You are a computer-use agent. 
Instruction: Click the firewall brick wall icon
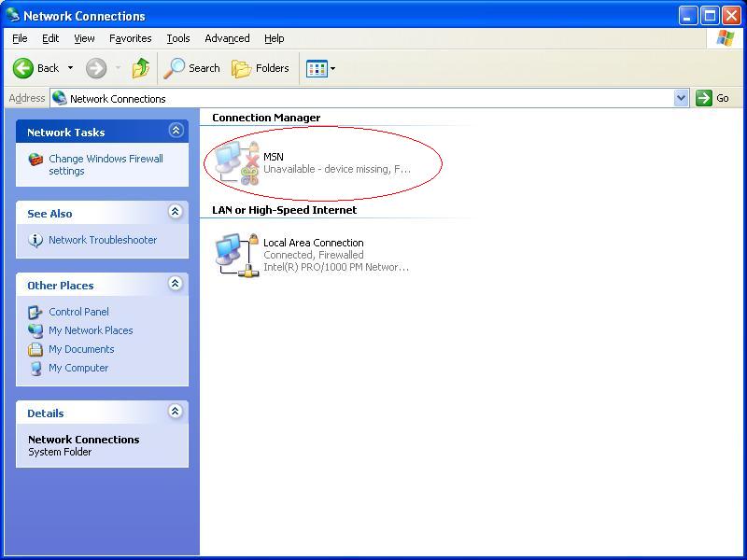[x=35, y=160]
